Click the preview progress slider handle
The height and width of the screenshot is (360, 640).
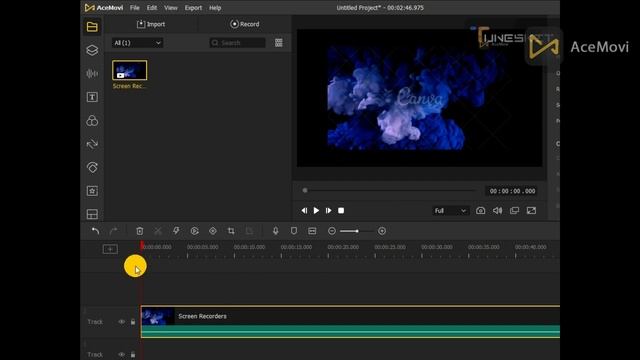click(x=305, y=190)
